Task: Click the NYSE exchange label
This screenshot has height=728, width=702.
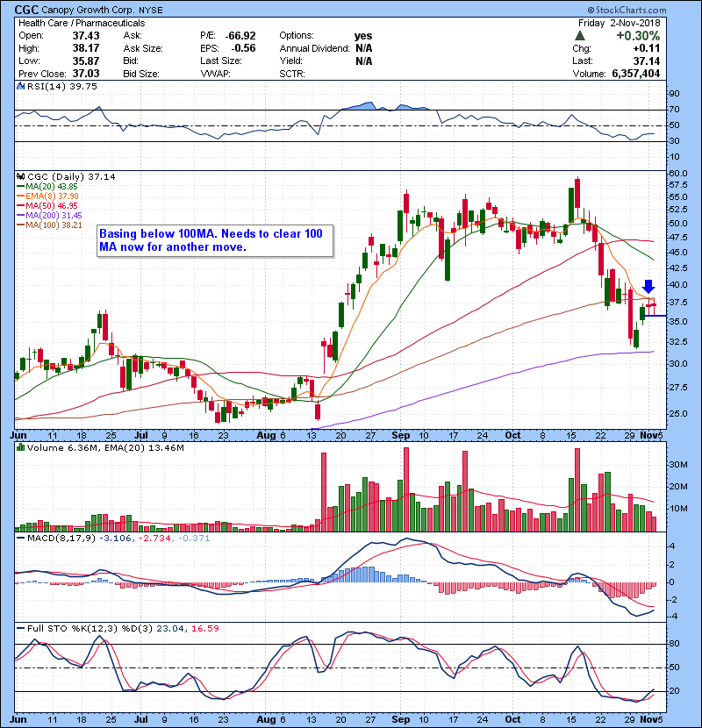Action: click(x=149, y=10)
